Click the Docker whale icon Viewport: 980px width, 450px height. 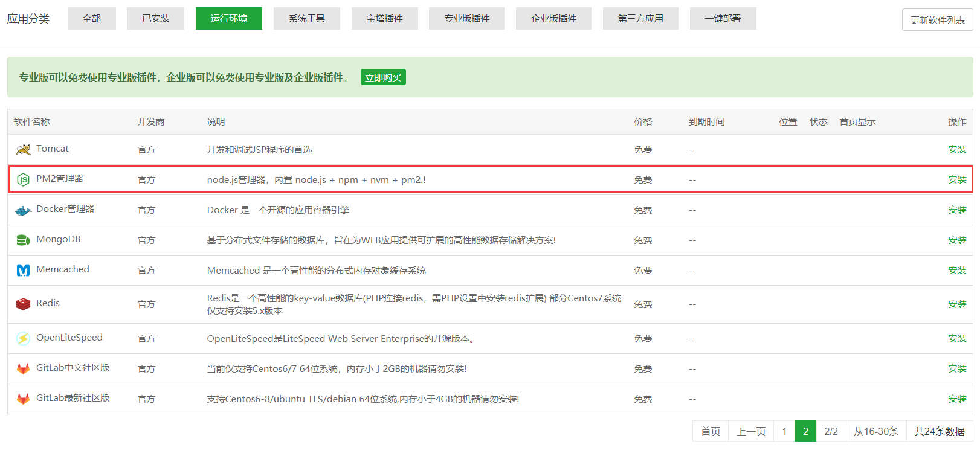(23, 210)
